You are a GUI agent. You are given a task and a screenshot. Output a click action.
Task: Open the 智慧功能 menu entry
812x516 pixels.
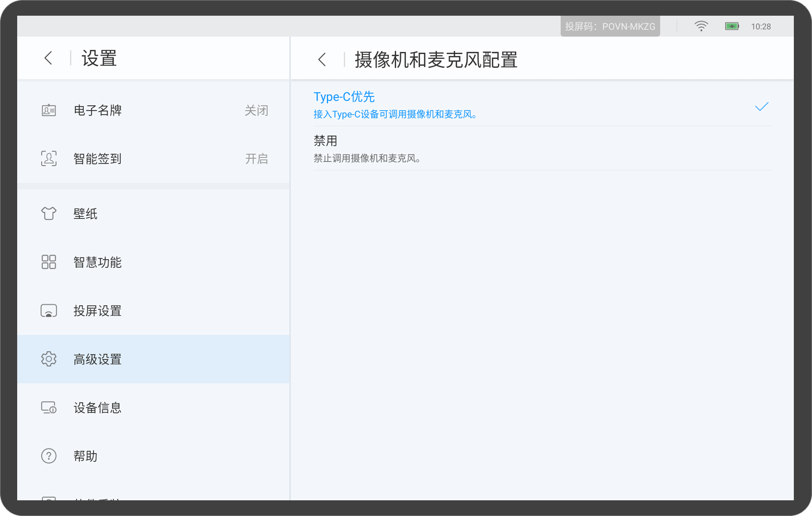(x=97, y=262)
